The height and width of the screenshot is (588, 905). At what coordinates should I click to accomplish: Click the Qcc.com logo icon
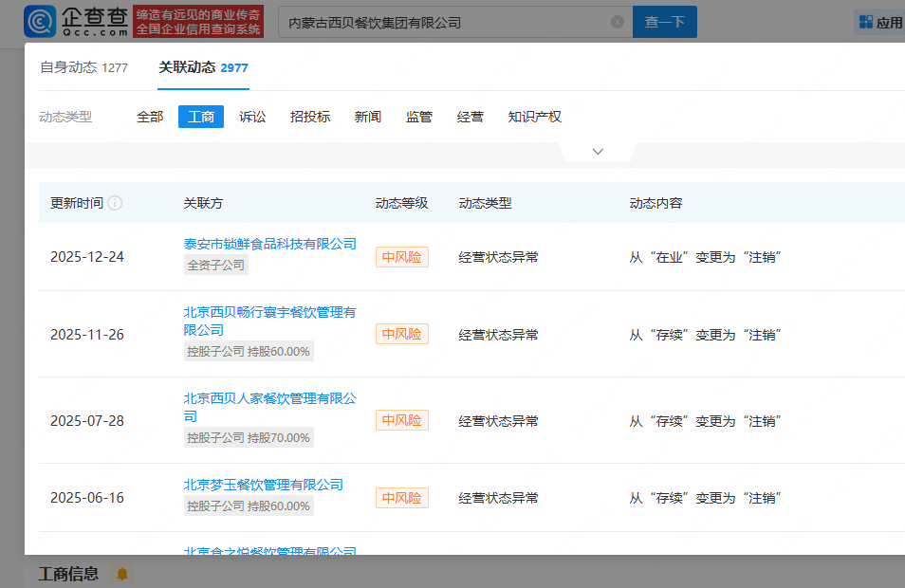(39, 21)
